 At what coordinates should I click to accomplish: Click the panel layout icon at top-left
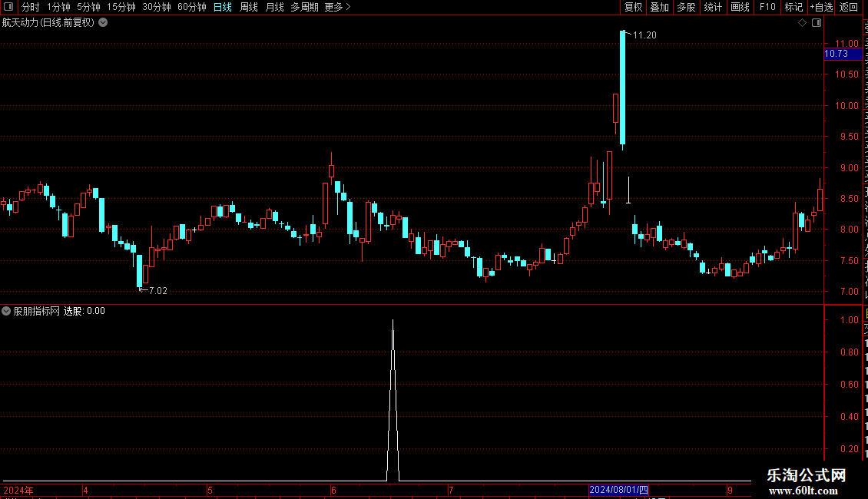click(x=8, y=7)
